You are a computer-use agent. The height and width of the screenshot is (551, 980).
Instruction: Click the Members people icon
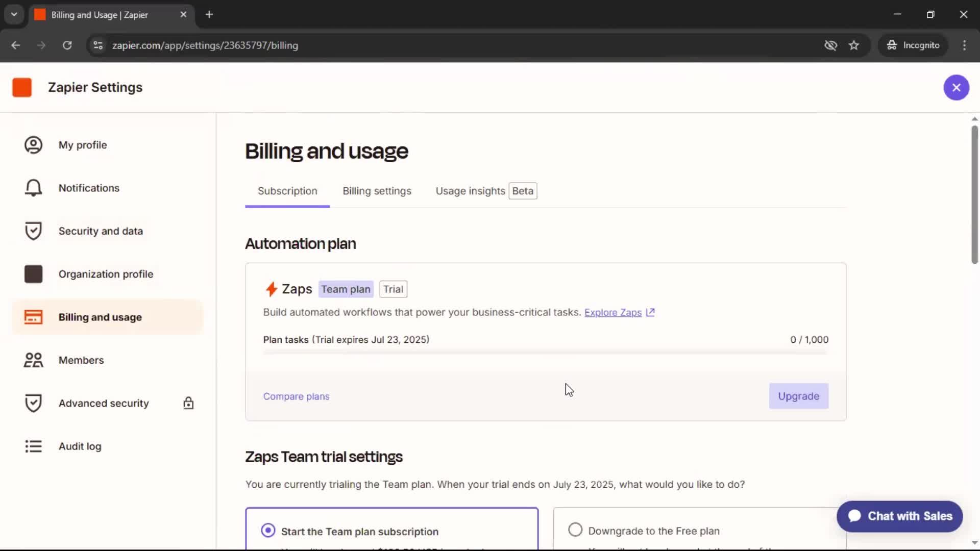click(x=33, y=360)
